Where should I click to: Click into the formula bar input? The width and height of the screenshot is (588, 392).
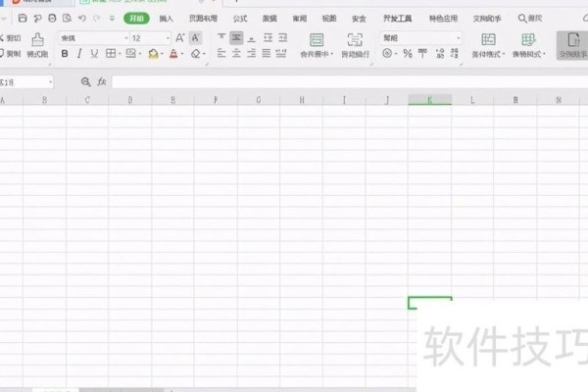(350, 82)
